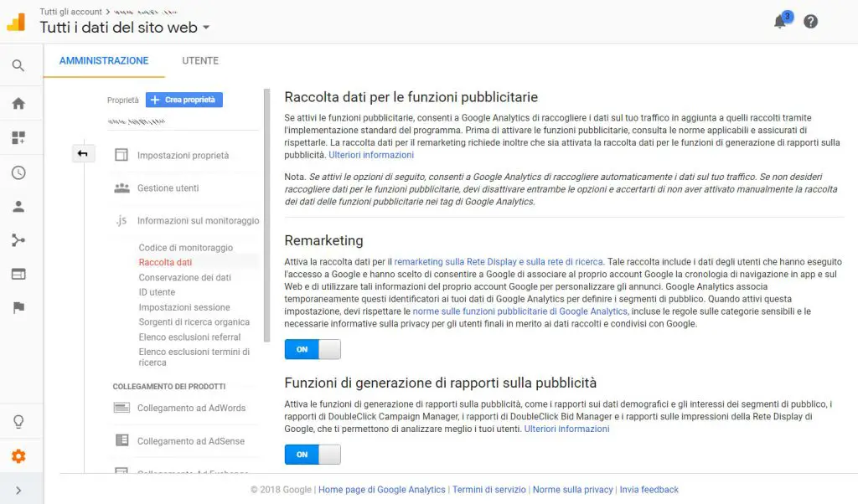Toggle Remarketing ON switch
This screenshot has height=504, width=858.
(313, 349)
